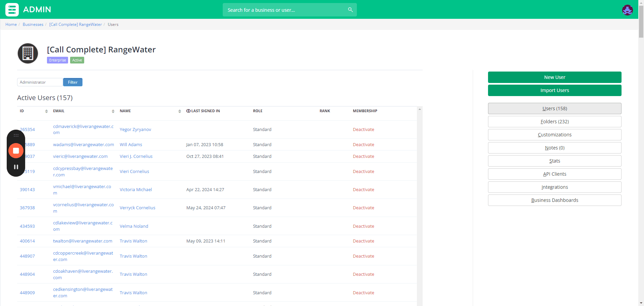
Task: Open Will Adams' profile
Action: pyautogui.click(x=131, y=145)
